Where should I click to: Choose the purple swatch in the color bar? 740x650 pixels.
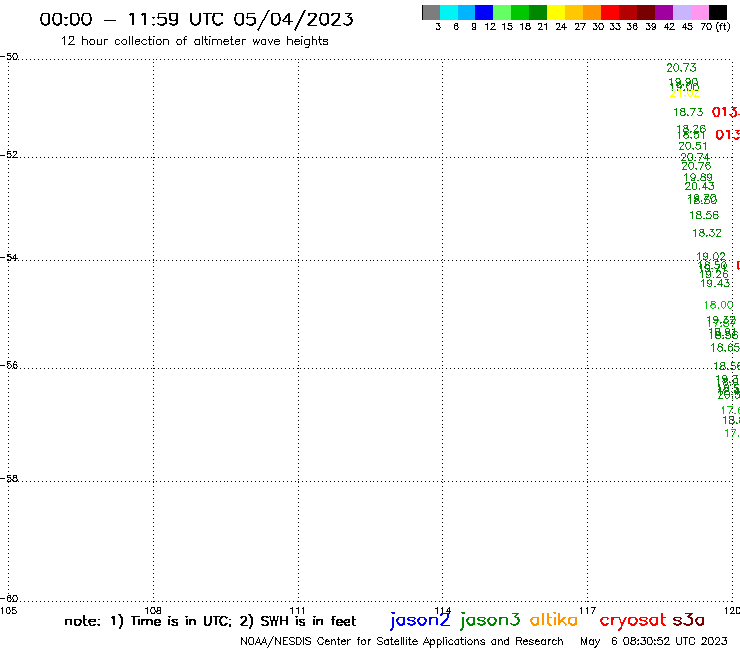point(664,12)
